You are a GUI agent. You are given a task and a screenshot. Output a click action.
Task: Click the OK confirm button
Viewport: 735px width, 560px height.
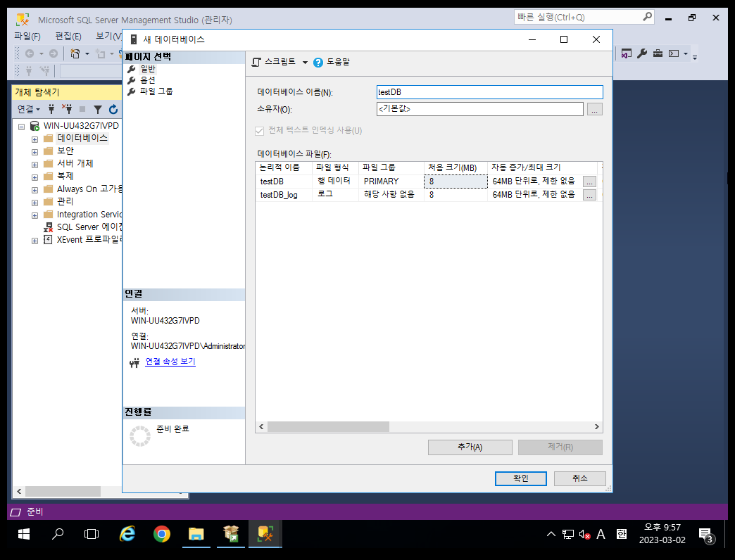click(x=521, y=478)
